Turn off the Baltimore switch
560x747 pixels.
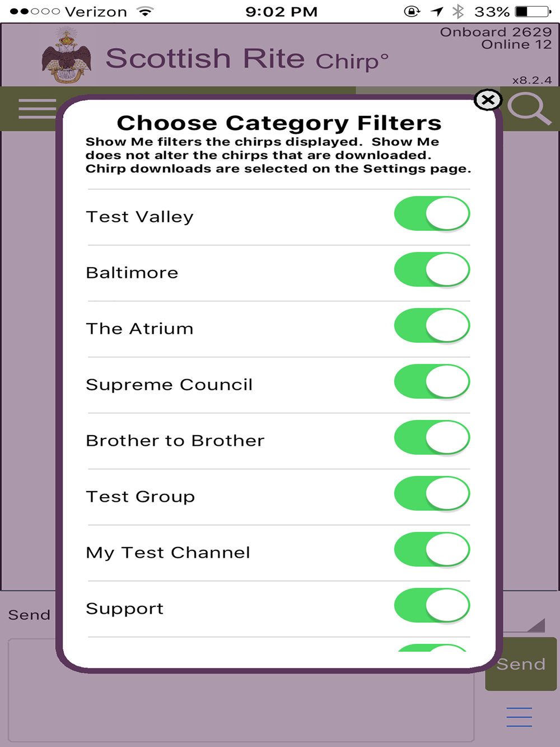pos(431,270)
